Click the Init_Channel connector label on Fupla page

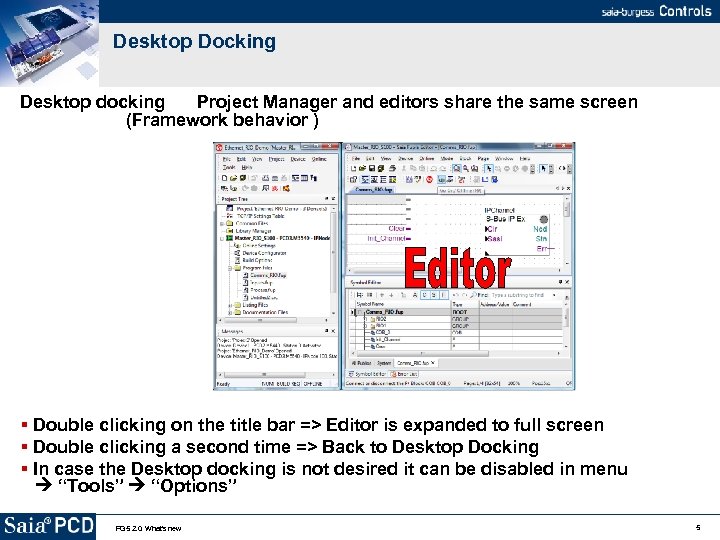pos(386,238)
